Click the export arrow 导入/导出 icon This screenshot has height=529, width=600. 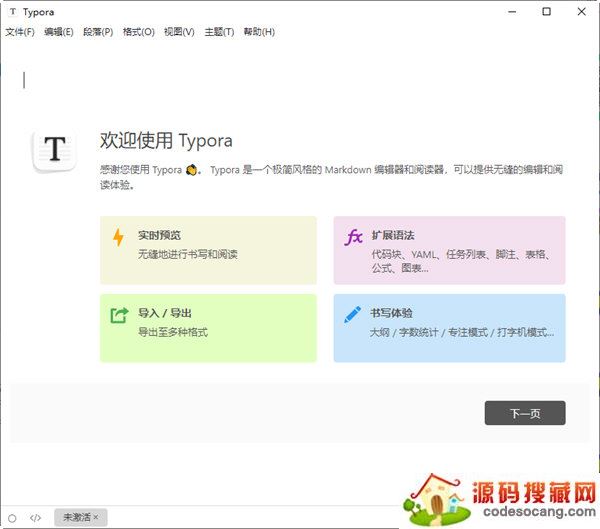click(119, 315)
